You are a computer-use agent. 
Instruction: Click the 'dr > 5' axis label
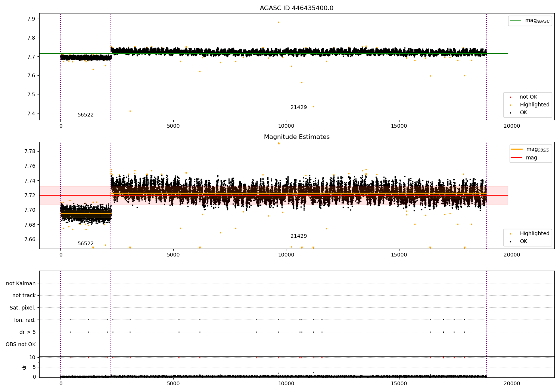28,332
